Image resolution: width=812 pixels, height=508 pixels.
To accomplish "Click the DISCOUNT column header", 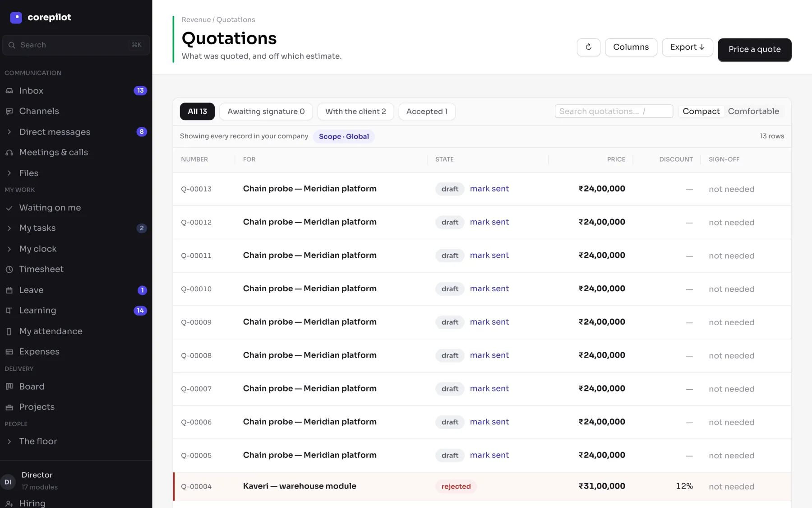I will click(x=676, y=159).
